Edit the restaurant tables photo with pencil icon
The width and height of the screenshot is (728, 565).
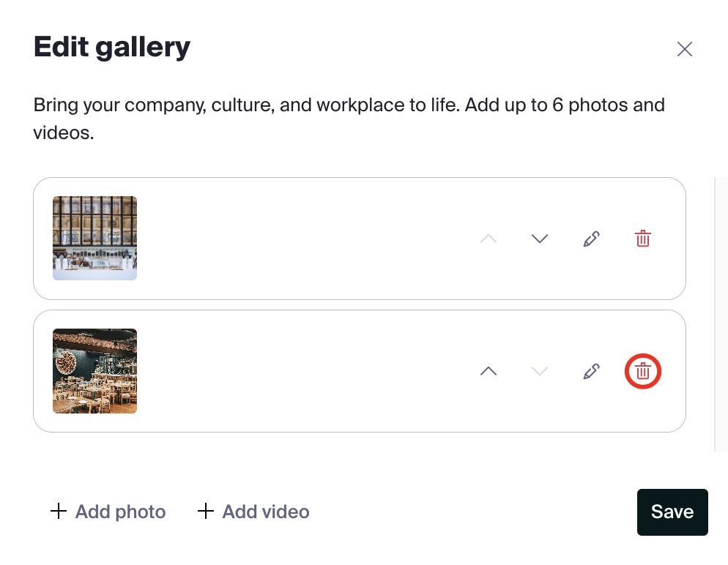[x=591, y=371]
